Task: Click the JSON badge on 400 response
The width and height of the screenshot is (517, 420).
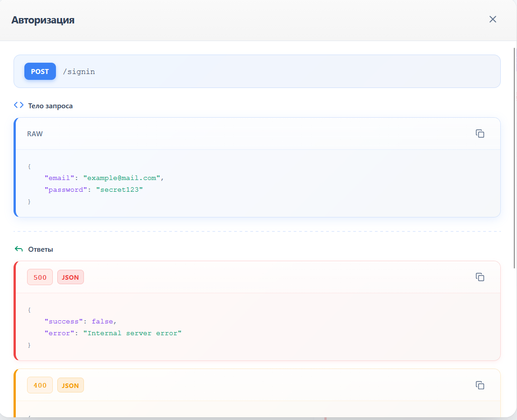Action: [x=70, y=386]
